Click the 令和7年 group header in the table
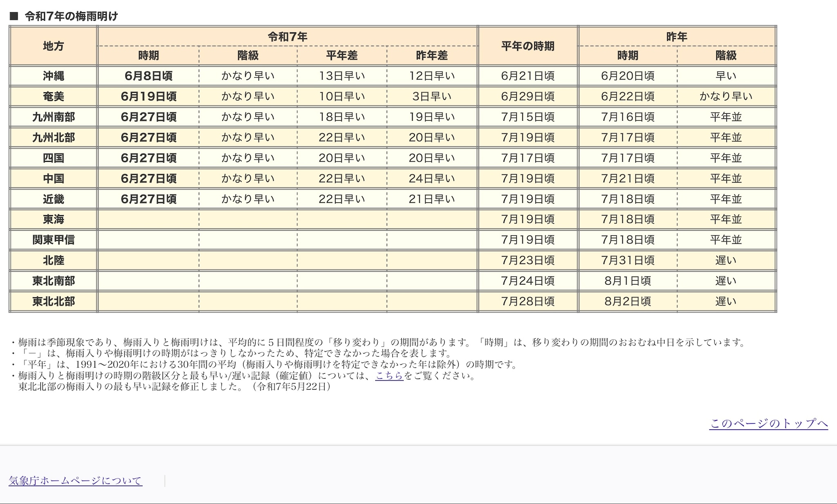The height and width of the screenshot is (504, 837). click(x=287, y=37)
